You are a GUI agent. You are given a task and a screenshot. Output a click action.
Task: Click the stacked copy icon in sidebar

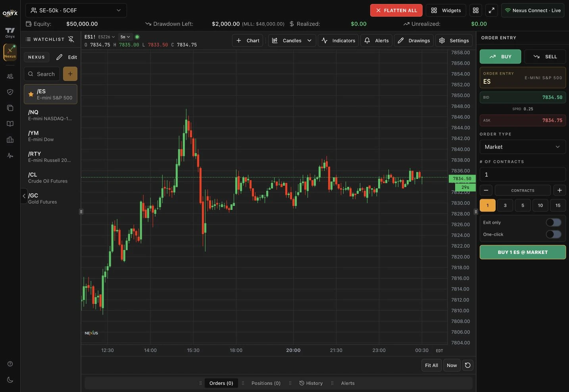point(10,108)
